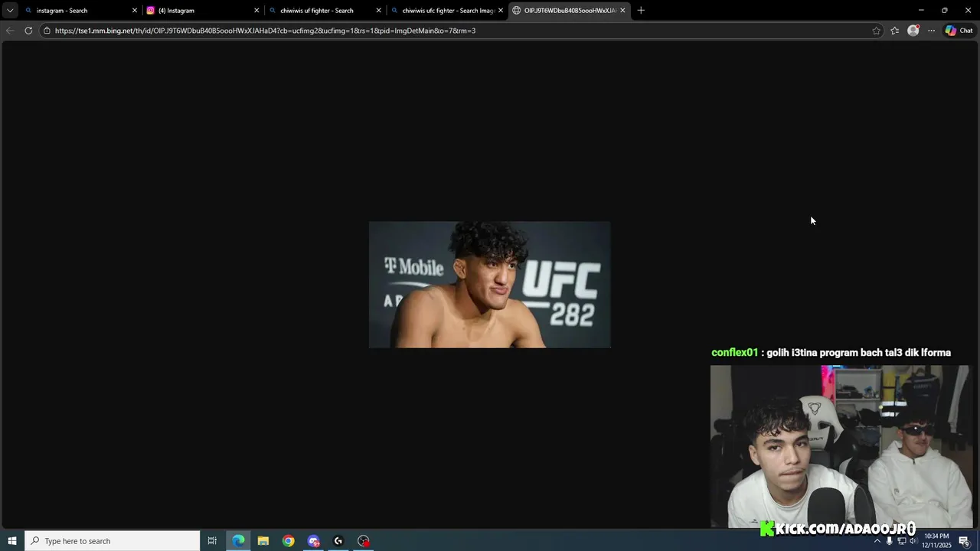
Task: Open OBS Studio recording taskbar icon
Action: pos(364,541)
